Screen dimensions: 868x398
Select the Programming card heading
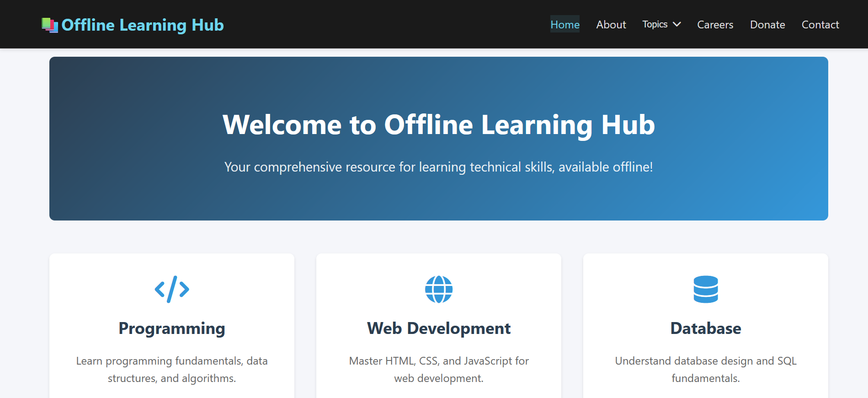pos(172,328)
